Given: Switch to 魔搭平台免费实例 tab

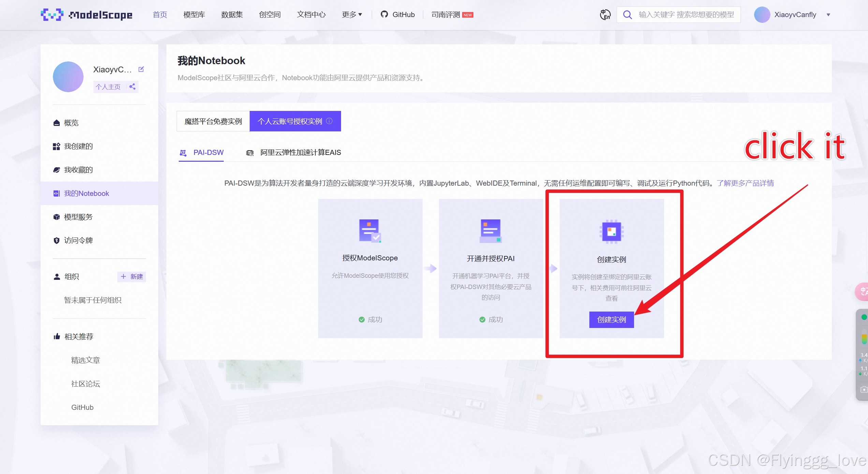Looking at the screenshot, I should pyautogui.click(x=213, y=121).
